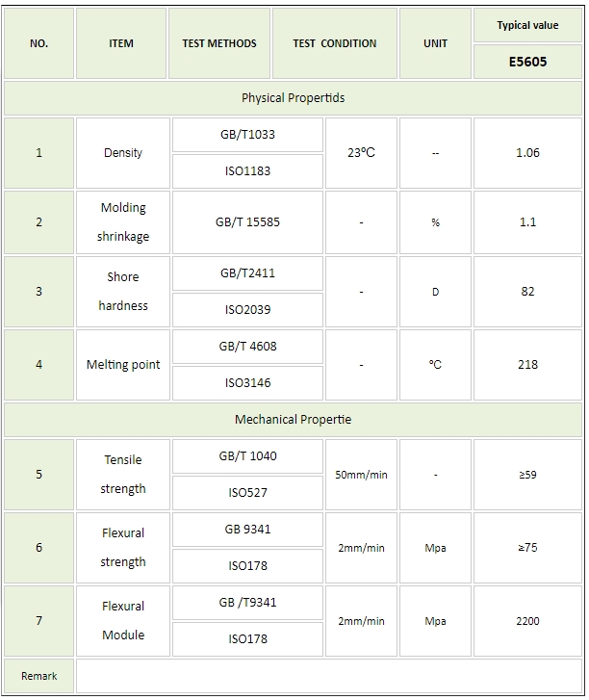Click the ISO2039 test method cell
Screen dimensions: 589x700
247,310
